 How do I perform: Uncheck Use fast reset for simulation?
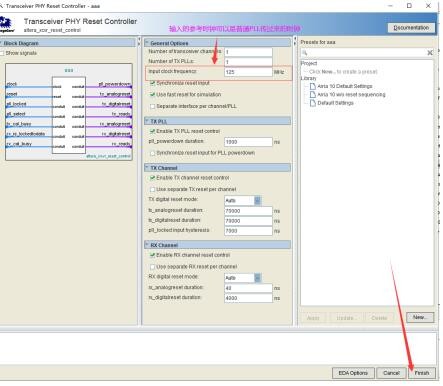click(x=153, y=95)
